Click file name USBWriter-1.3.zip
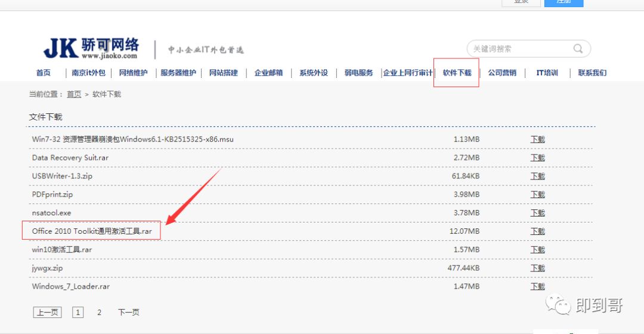 coord(62,176)
